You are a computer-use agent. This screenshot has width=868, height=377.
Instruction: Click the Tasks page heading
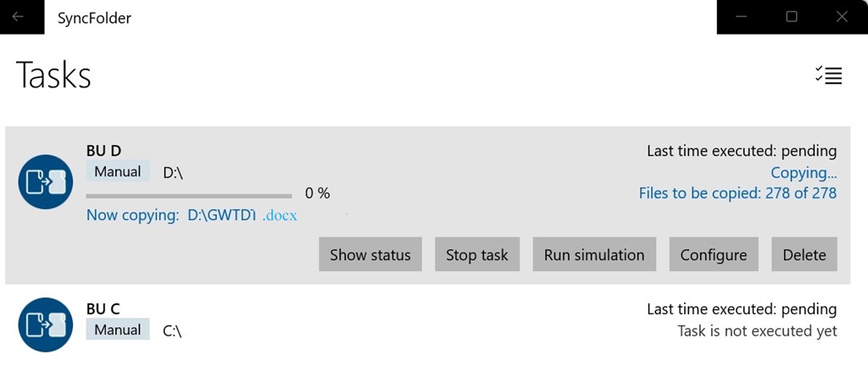pos(53,75)
